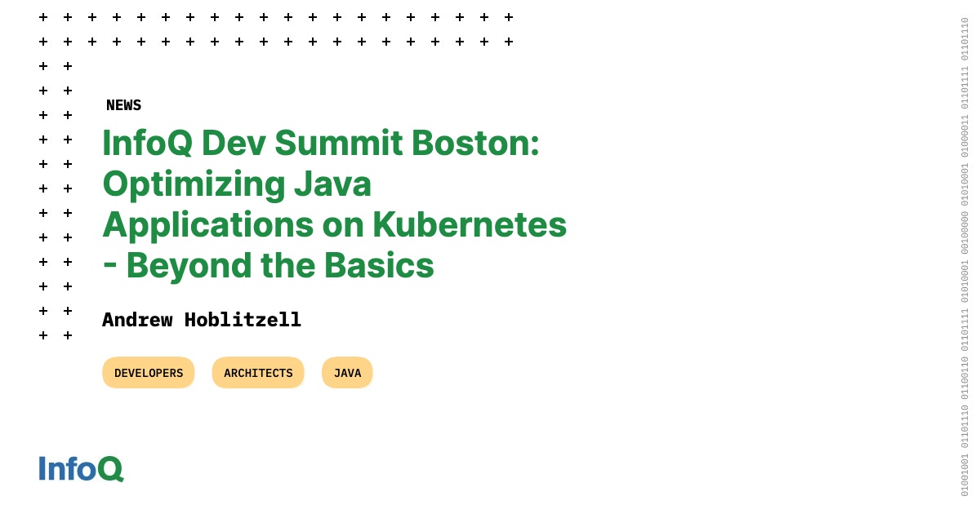
Task: Select the DEVELOPERS tag
Action: (x=149, y=373)
